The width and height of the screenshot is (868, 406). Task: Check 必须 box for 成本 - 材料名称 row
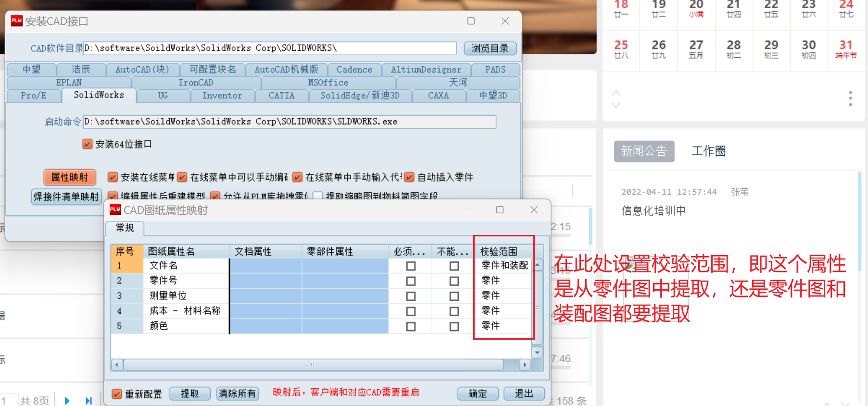tap(411, 311)
